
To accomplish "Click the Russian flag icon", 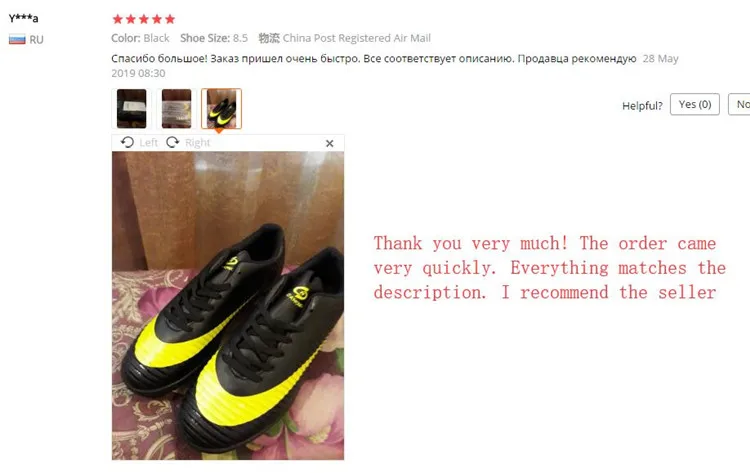I will [17, 39].
